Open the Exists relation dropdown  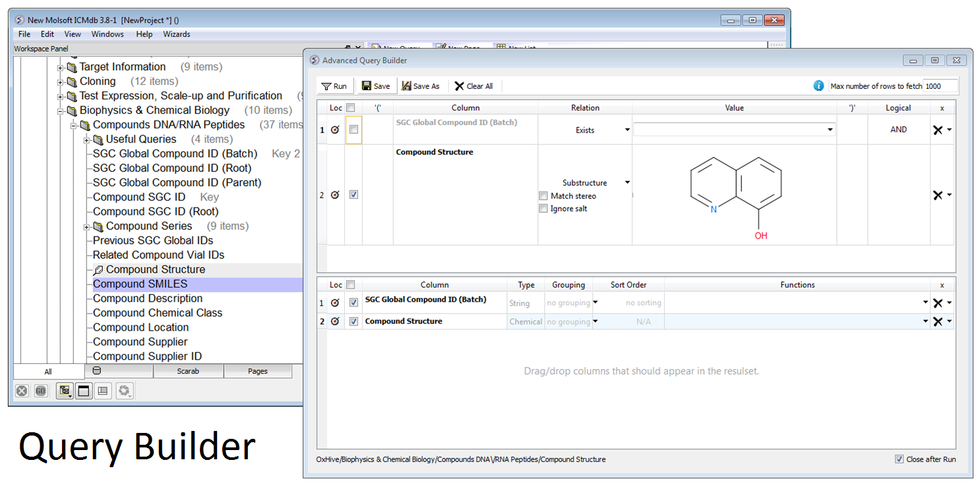[x=627, y=130]
